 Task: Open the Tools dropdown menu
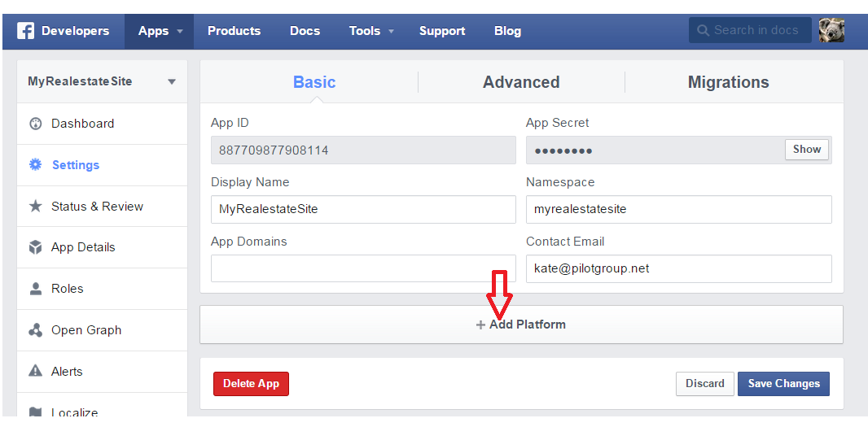click(x=371, y=31)
